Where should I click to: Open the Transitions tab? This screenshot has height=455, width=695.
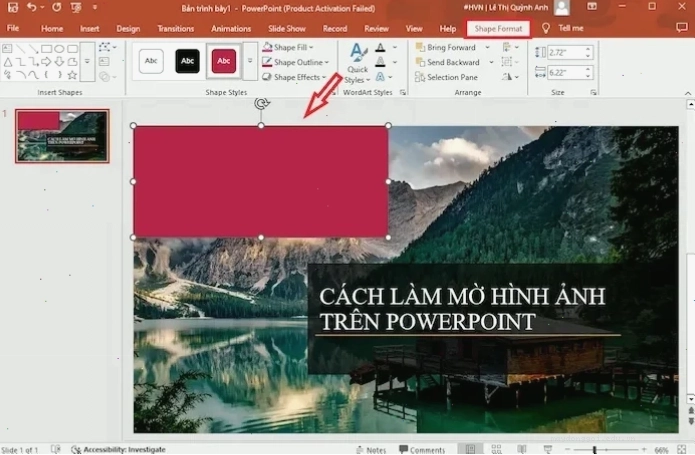(176, 29)
